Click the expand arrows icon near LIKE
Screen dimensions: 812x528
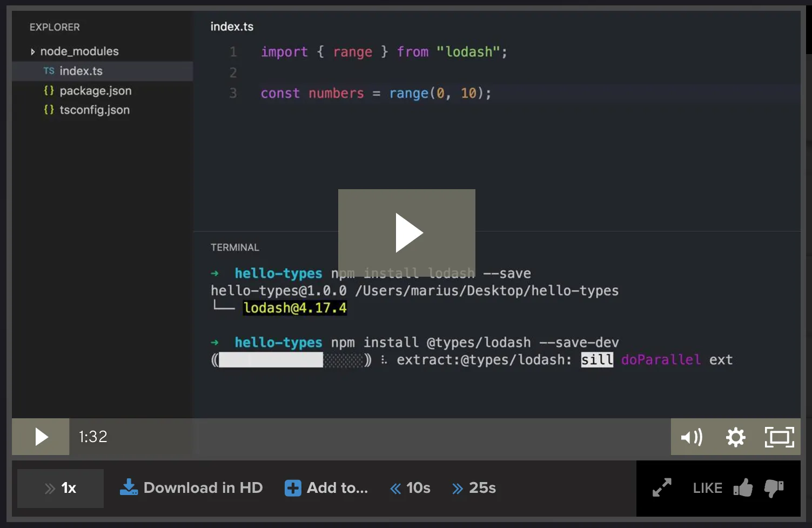point(662,487)
